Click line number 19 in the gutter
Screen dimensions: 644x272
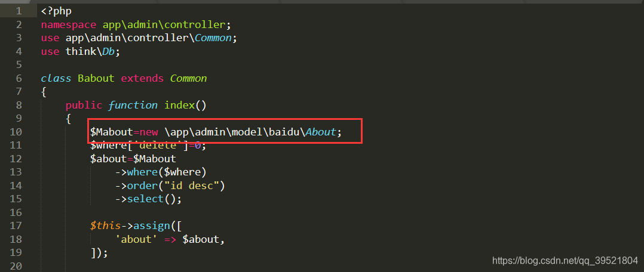coord(16,253)
